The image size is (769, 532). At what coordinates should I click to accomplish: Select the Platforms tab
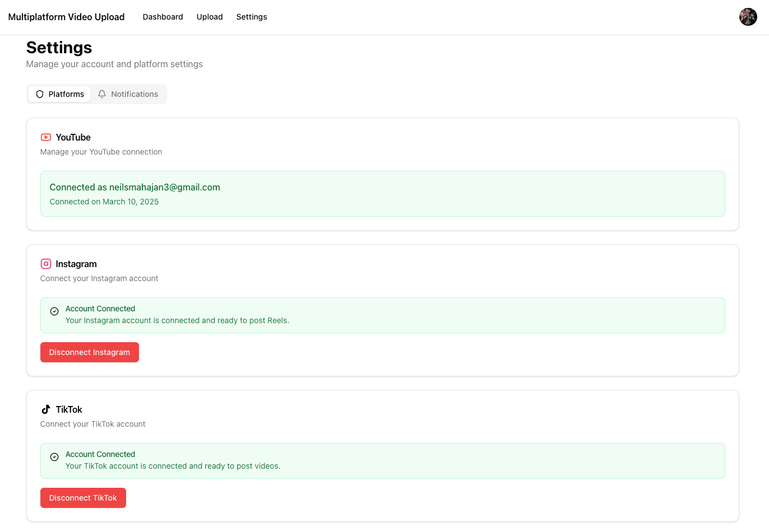coord(60,94)
